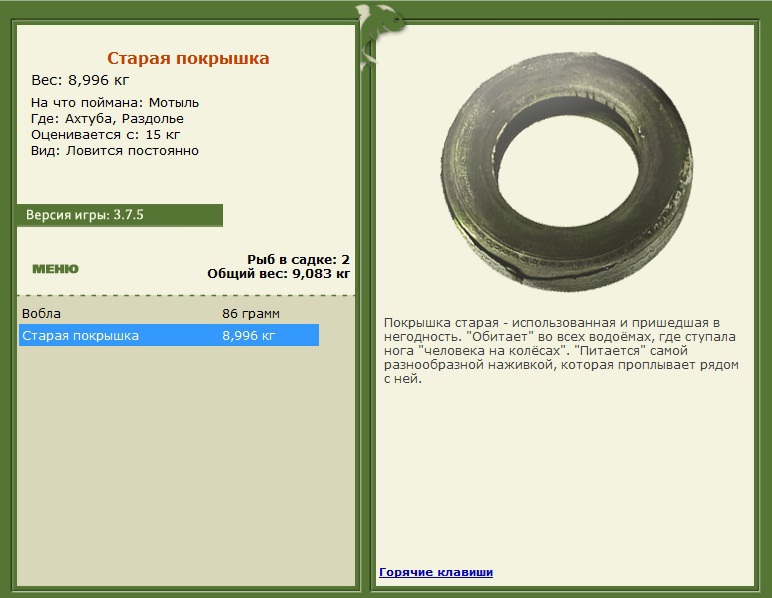Click the Вес: 8,996 кг line
The image size is (772, 598).
pos(80,80)
